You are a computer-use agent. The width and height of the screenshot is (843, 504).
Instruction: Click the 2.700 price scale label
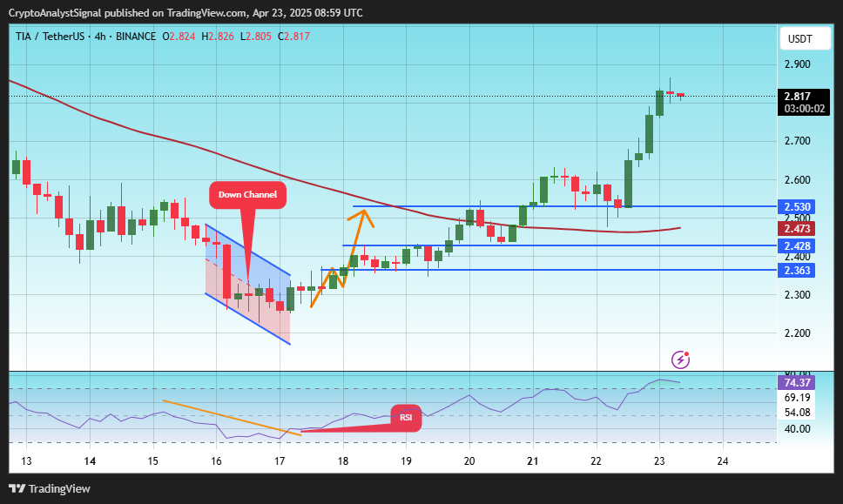coord(798,141)
